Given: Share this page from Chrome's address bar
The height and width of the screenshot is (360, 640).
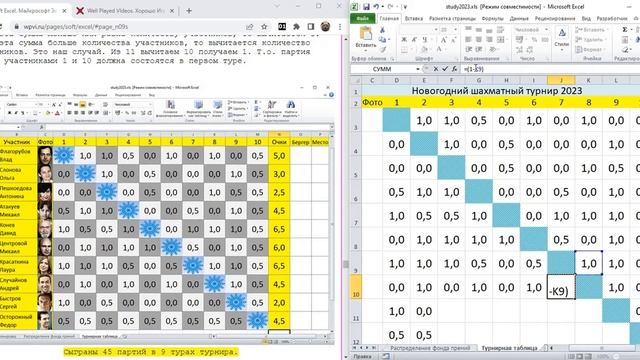Looking at the screenshot, I should [x=249, y=27].
